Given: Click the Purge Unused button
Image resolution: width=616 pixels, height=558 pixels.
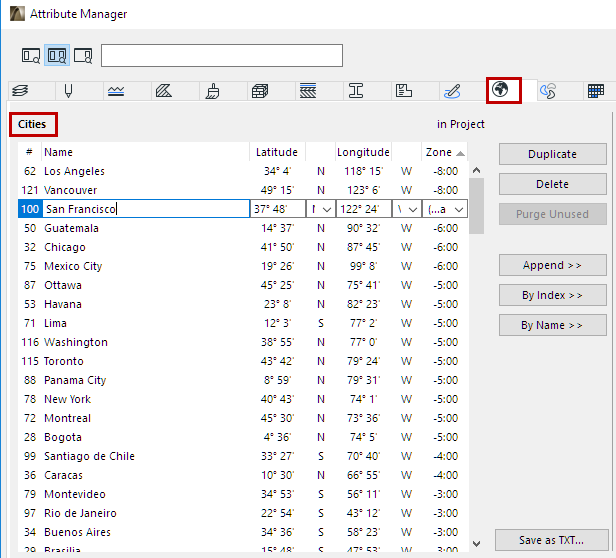Looking at the screenshot, I should pos(552,214).
